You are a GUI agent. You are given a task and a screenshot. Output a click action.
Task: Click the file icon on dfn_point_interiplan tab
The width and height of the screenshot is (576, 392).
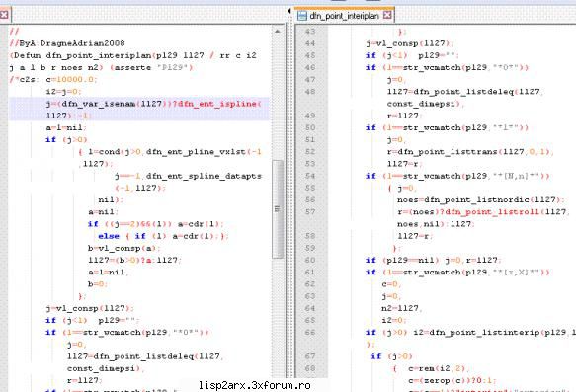pos(302,16)
